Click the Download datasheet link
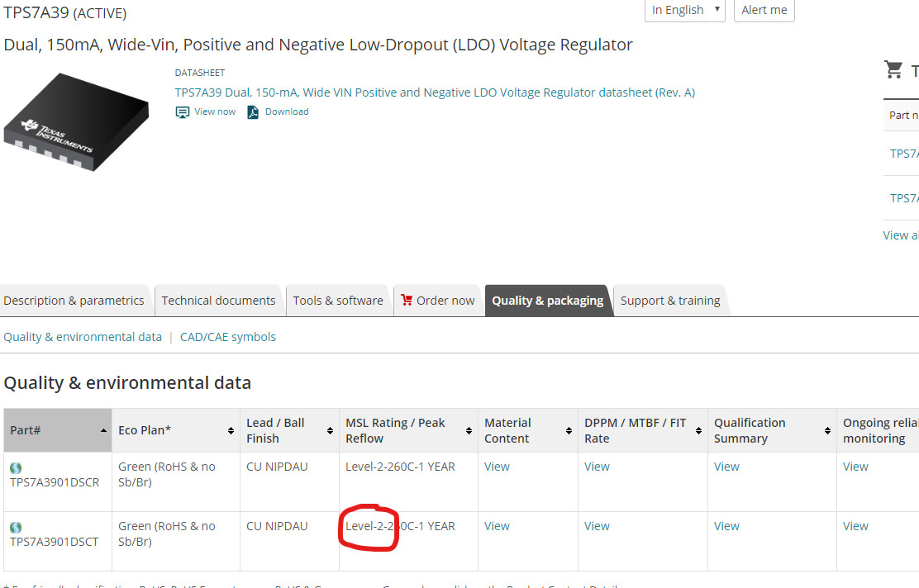 tap(287, 111)
